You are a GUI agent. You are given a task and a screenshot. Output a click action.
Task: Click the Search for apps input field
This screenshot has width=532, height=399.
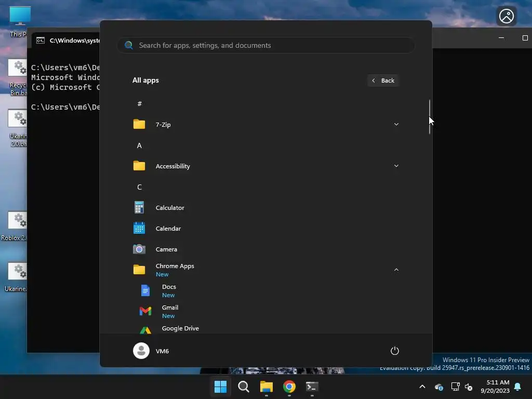[x=266, y=45]
